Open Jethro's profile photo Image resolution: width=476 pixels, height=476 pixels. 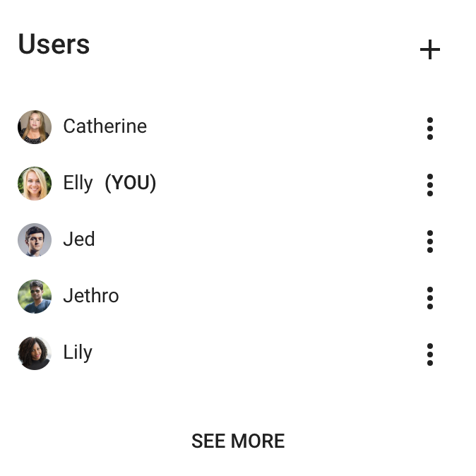pyautogui.click(x=35, y=297)
